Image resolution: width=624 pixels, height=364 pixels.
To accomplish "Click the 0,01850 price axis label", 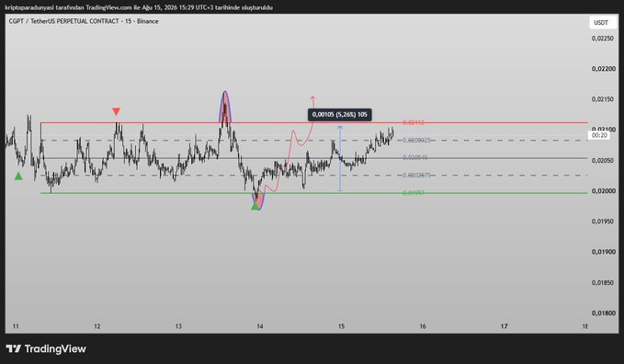I will click(x=603, y=283).
